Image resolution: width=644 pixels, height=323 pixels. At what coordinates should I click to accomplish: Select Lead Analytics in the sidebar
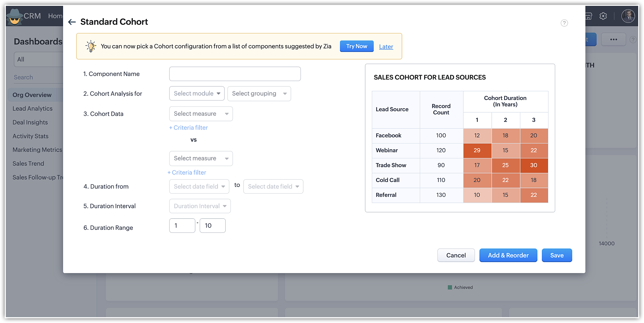tap(33, 109)
